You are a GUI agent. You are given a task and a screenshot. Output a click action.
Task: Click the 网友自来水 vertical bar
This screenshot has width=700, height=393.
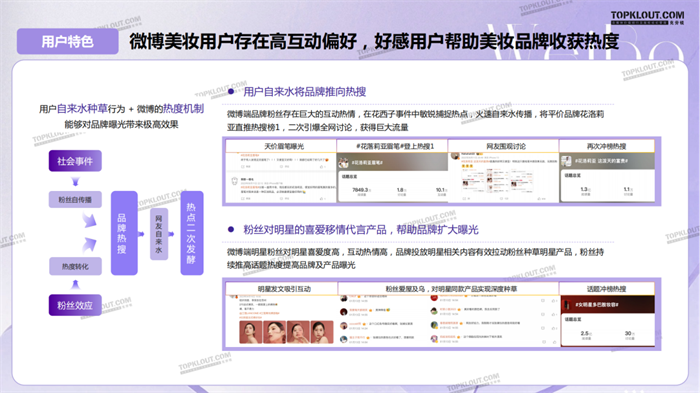(x=159, y=234)
